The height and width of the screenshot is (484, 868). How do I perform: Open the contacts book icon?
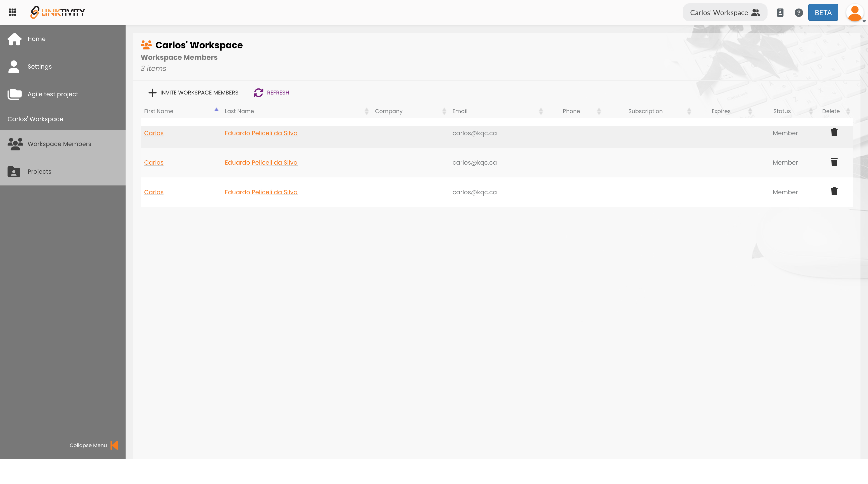(780, 13)
